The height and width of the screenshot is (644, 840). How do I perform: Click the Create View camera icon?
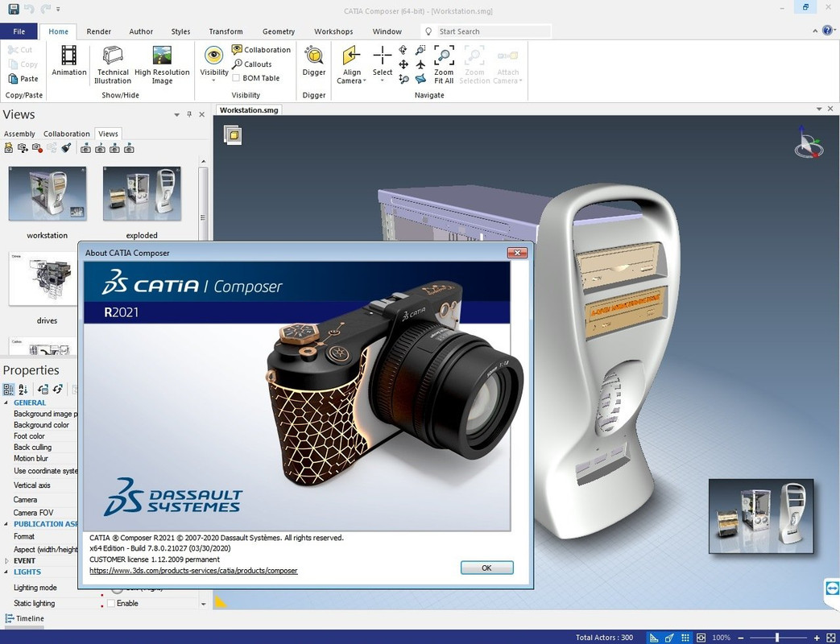pos(9,148)
